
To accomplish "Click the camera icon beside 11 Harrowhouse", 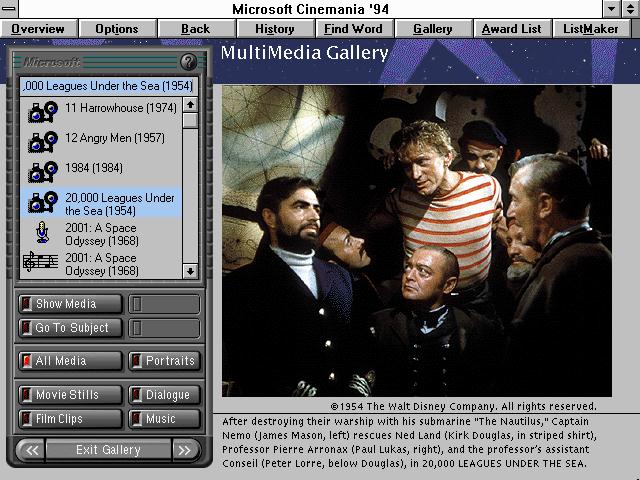I will (x=43, y=112).
